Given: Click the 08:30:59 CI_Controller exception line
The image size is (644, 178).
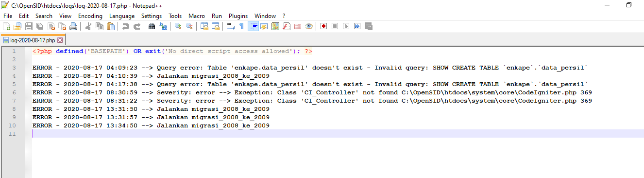Looking at the screenshot, I should pos(312,92).
